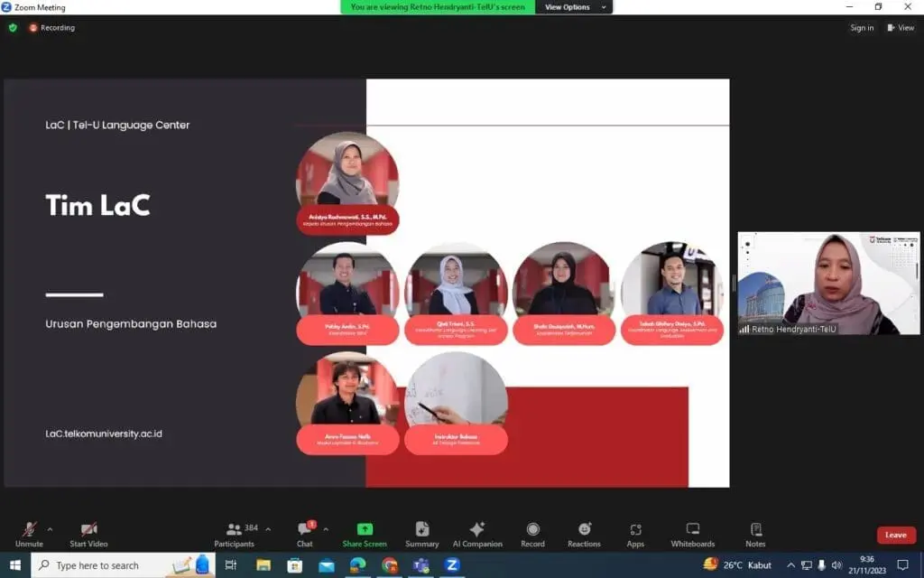Open the View layout menu

click(901, 28)
